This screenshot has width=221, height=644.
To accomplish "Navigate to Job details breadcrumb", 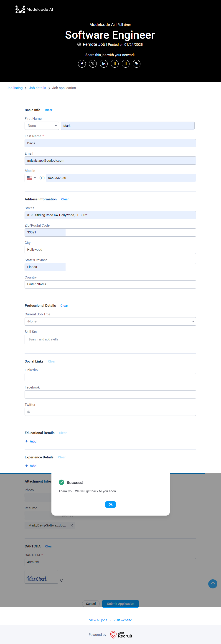I will 37,88.
